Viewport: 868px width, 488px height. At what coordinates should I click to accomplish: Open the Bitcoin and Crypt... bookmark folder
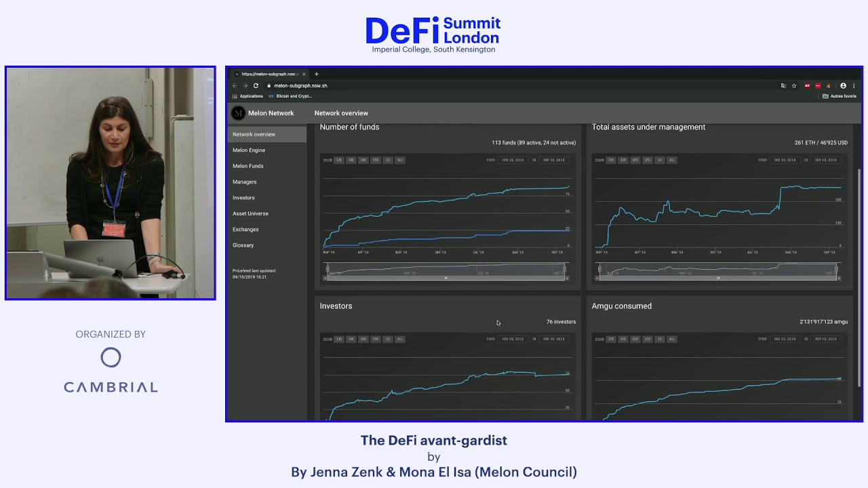click(x=290, y=96)
